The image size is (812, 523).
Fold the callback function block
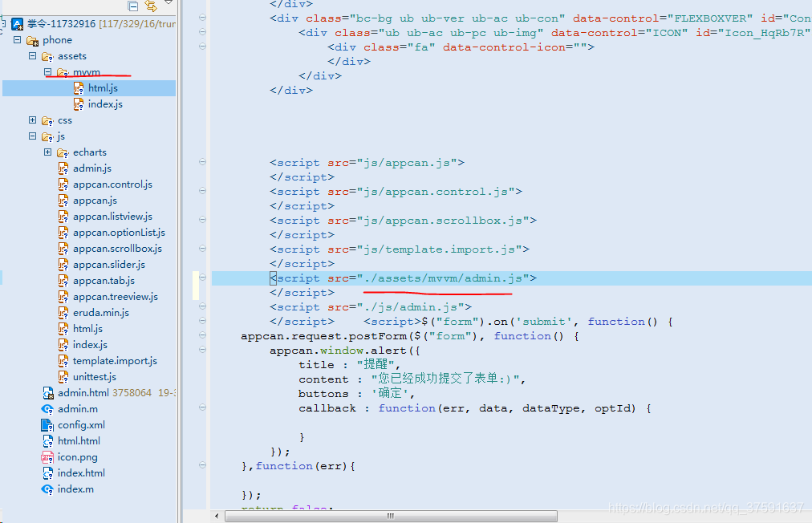(202, 407)
